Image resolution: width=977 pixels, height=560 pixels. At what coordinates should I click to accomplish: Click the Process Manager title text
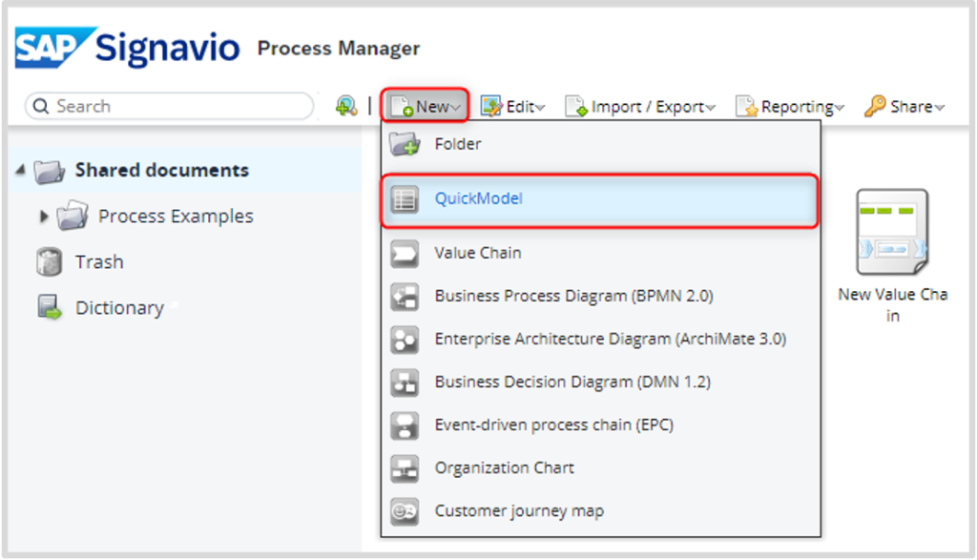339,49
